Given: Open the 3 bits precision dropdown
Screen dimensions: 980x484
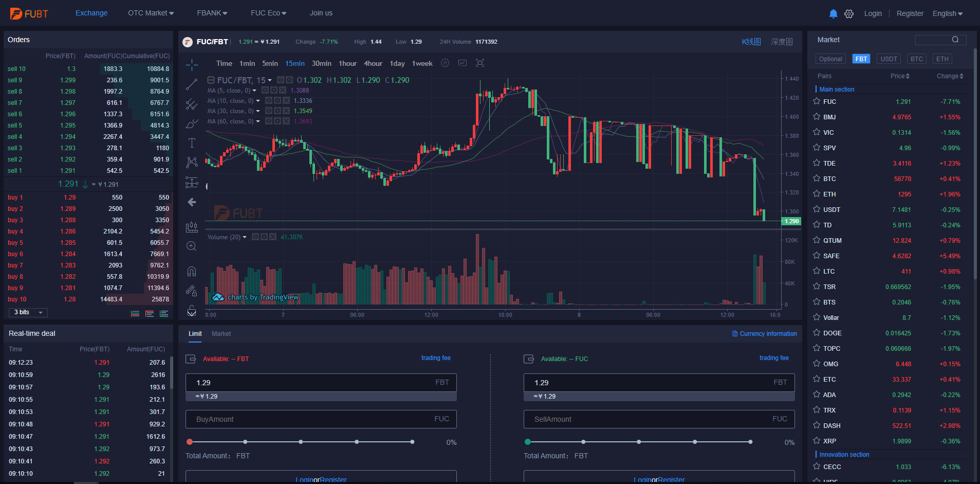Looking at the screenshot, I should [28, 313].
